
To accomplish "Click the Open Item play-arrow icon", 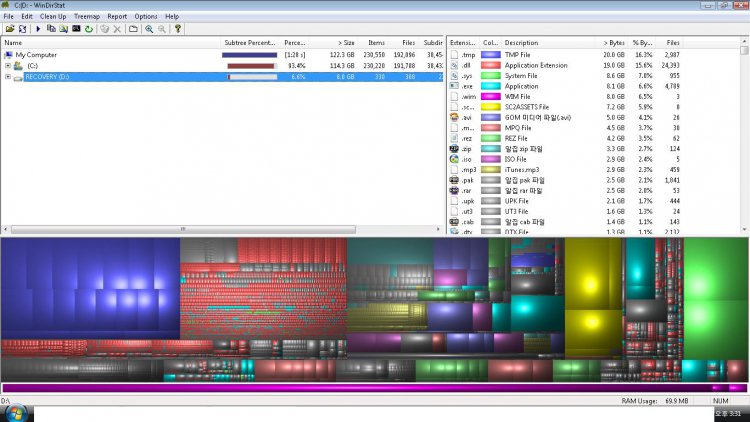I will click(x=38, y=29).
